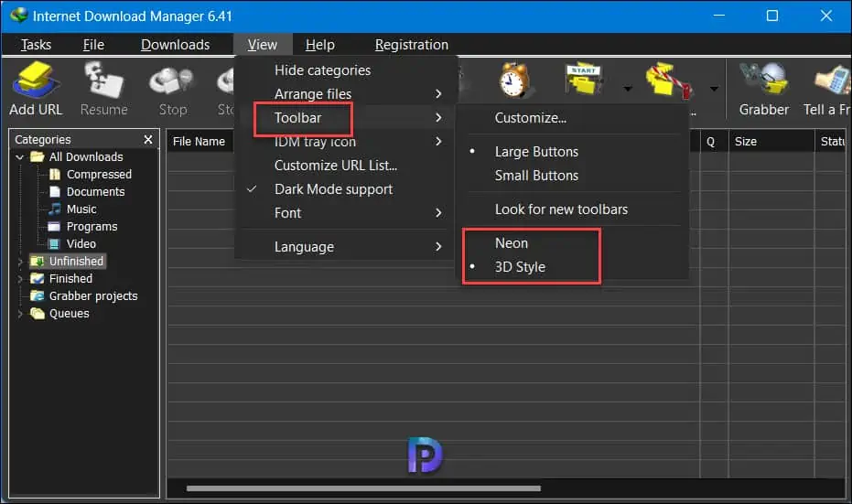This screenshot has height=504, width=852.
Task: Click the Q column header
Action: click(x=714, y=141)
